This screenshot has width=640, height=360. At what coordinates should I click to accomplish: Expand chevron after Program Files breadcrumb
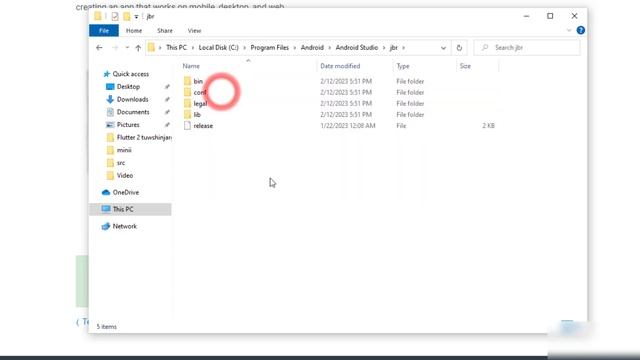[x=295, y=48]
